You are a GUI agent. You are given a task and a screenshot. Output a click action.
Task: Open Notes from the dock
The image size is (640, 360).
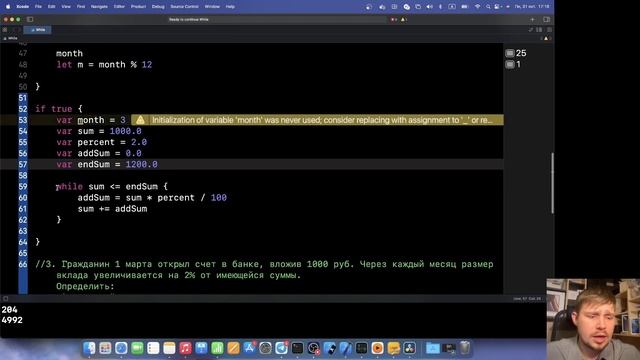pyautogui.click(x=169, y=348)
